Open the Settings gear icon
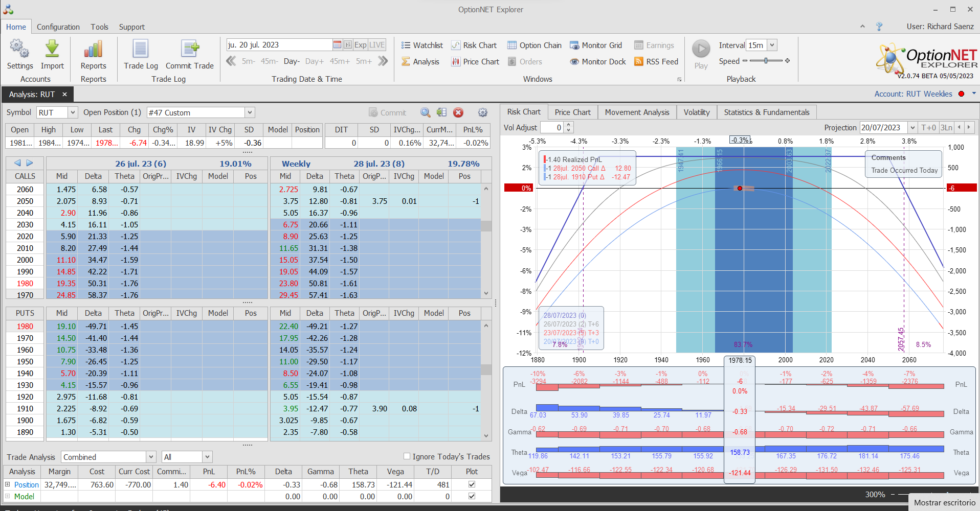The height and width of the screenshot is (511, 980). tap(19, 50)
